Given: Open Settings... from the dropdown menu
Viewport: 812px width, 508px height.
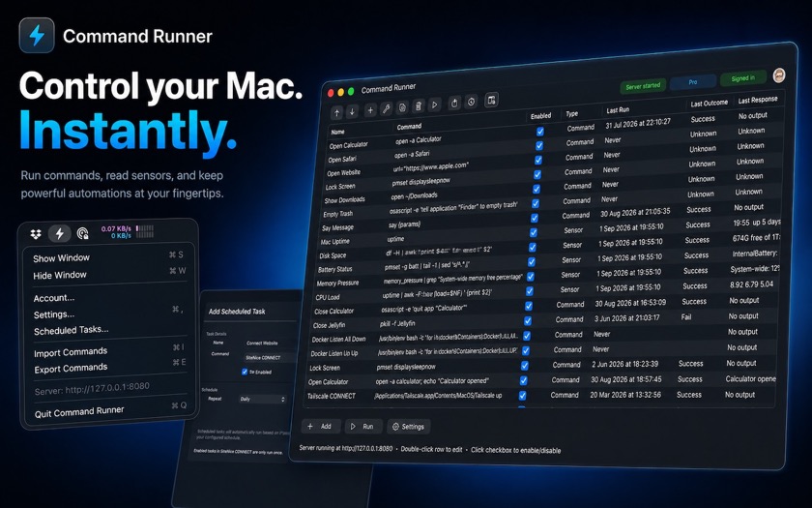Looking at the screenshot, I should point(108,314).
